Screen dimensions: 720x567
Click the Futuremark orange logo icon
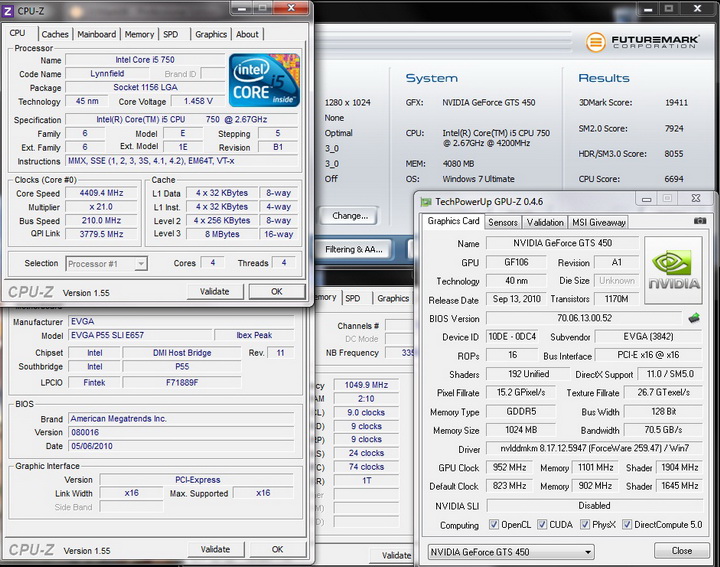[x=595, y=42]
